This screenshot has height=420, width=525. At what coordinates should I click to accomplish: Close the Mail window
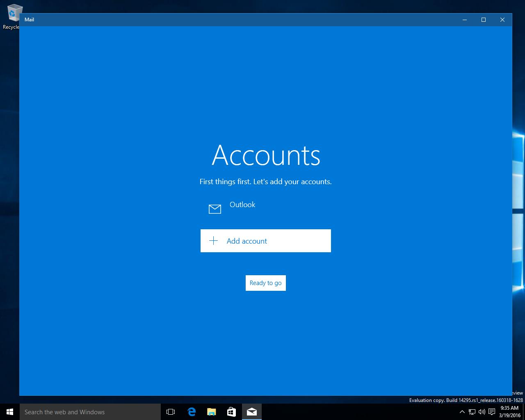coord(502,20)
